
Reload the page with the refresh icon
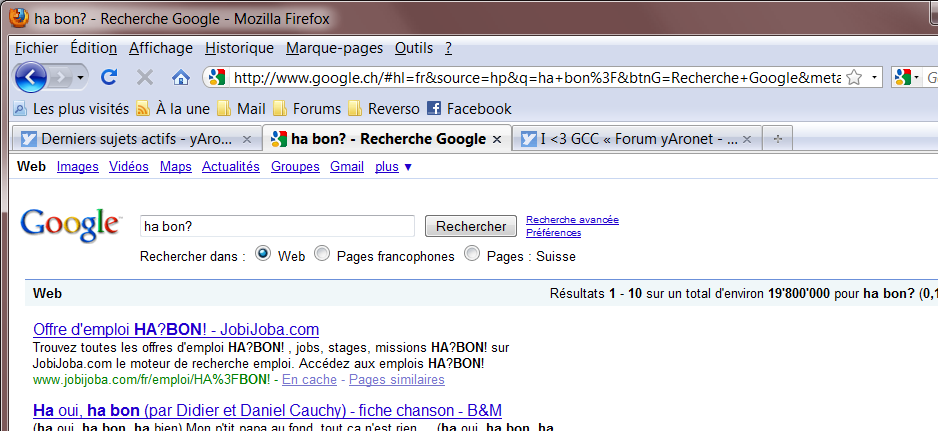point(110,77)
